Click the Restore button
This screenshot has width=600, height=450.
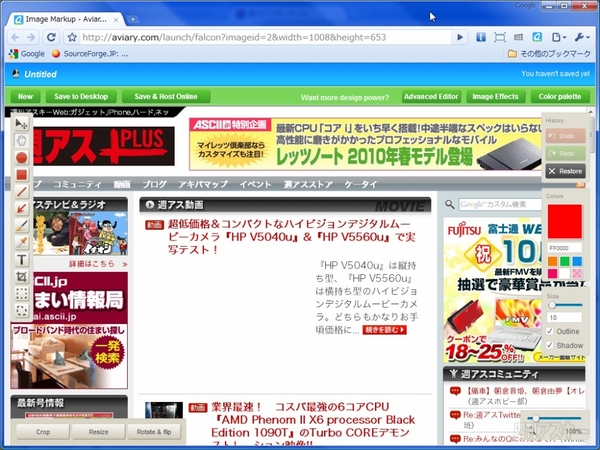[x=566, y=171]
